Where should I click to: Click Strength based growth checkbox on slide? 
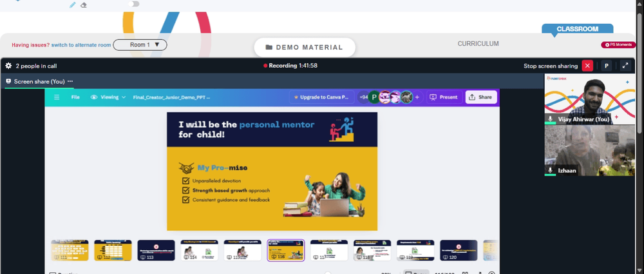[185, 190]
